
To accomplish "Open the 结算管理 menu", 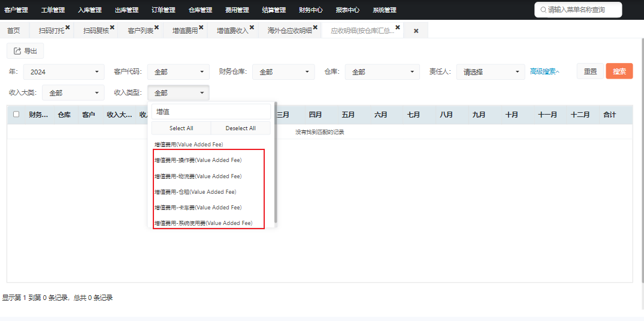I will pyautogui.click(x=274, y=10).
